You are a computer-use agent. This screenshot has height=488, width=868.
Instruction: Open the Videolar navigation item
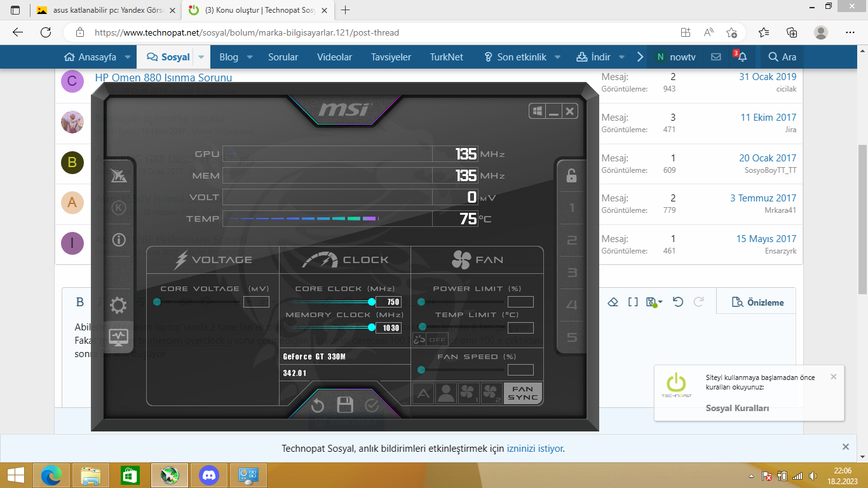coord(335,57)
